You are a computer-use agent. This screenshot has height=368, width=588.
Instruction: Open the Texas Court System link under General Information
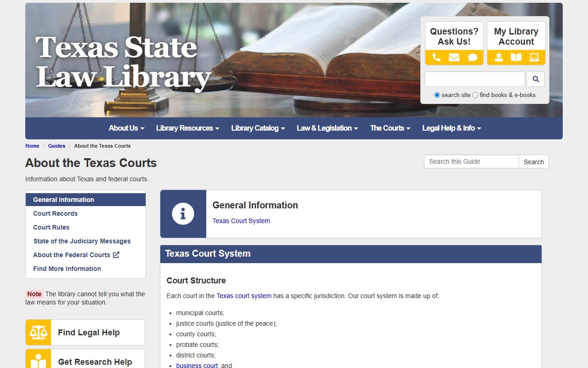(241, 221)
